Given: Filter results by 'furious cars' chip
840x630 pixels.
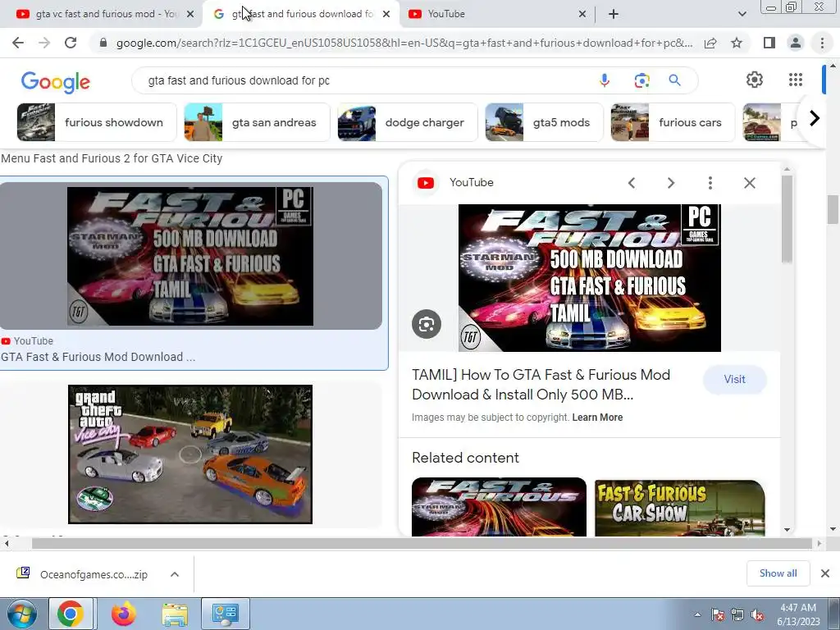Looking at the screenshot, I should 673,123.
